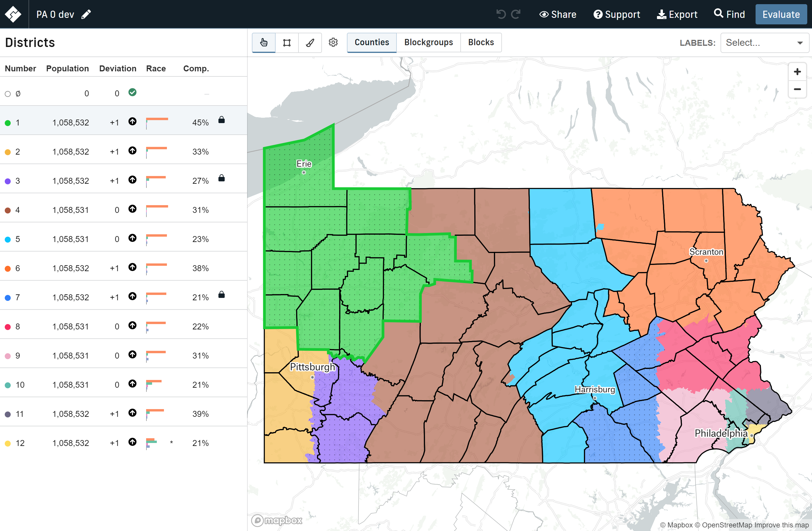The image size is (812, 531).
Task: Activate the rectangle selection tool
Action: [x=287, y=42]
